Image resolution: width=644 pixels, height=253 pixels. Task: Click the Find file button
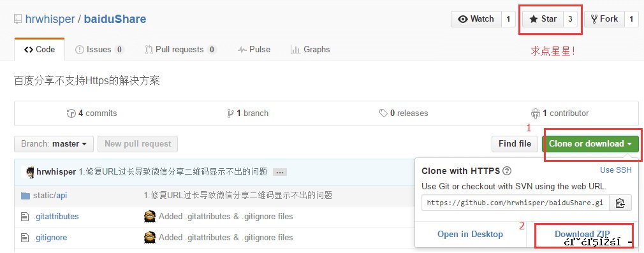[x=515, y=144]
